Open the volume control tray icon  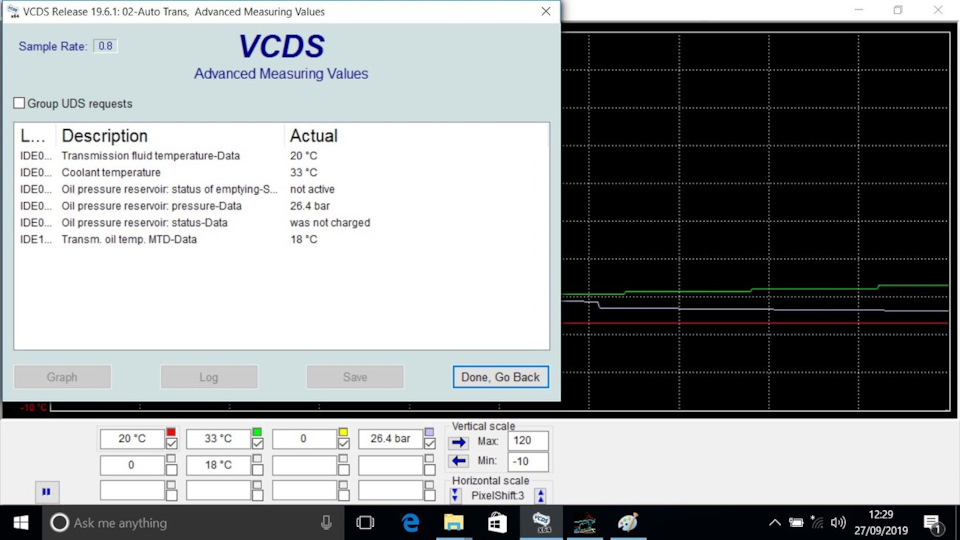pyautogui.click(x=838, y=523)
